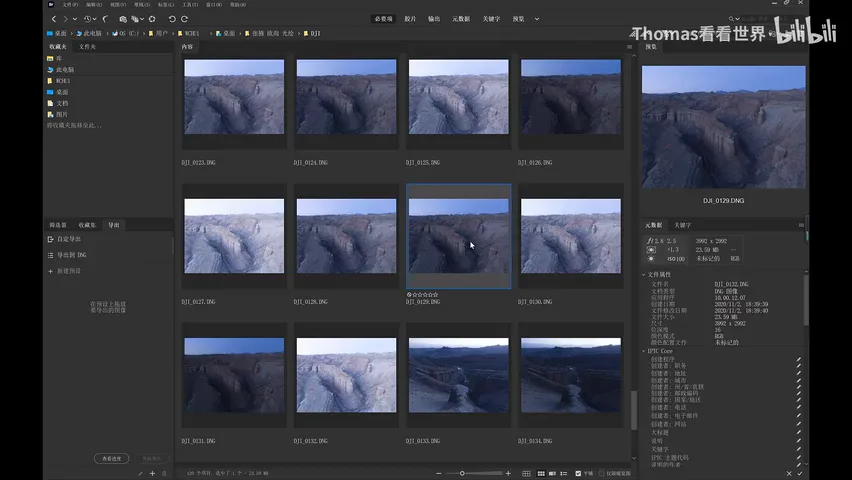Click the rating stars under DJI_0129
The image size is (852, 480).
tap(425, 295)
